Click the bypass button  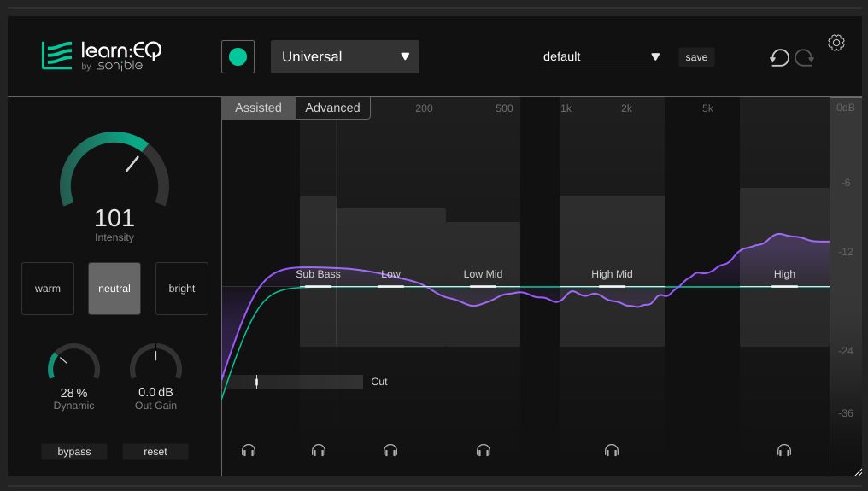[74, 452]
